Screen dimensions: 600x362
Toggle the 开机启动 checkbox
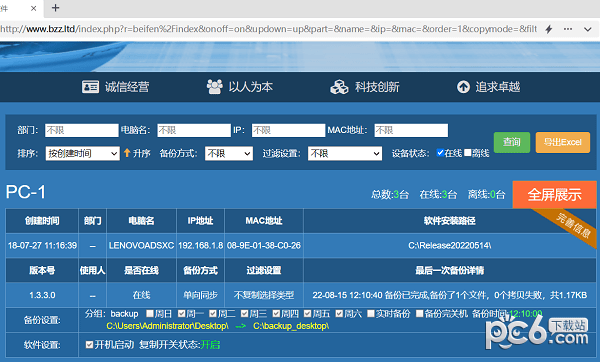[90, 345]
